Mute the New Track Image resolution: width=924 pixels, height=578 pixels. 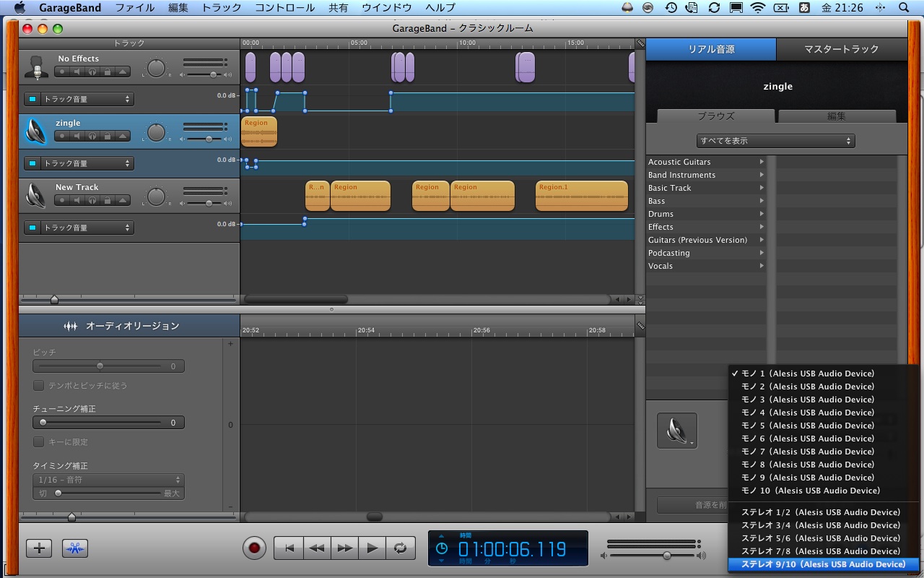coord(78,200)
